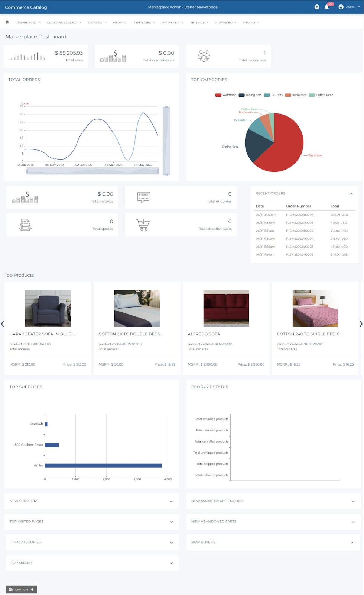Open settings gear icon in header
This screenshot has width=364, height=595.
click(x=317, y=7)
